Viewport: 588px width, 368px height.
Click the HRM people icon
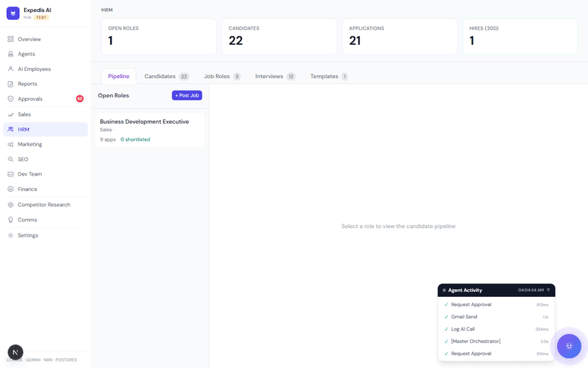[11, 129]
